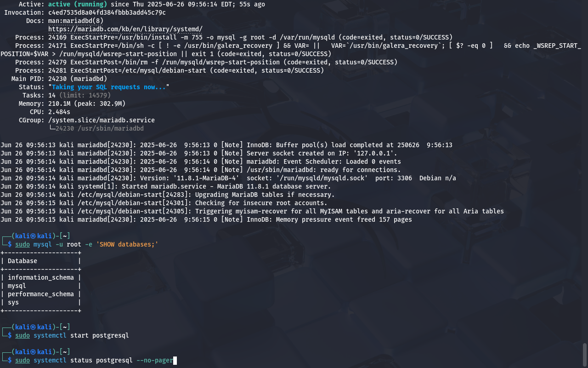Image resolution: width=588 pixels, height=368 pixels.
Task: Click the 'Triggering myisam-recover' log line
Action: pos(252,211)
